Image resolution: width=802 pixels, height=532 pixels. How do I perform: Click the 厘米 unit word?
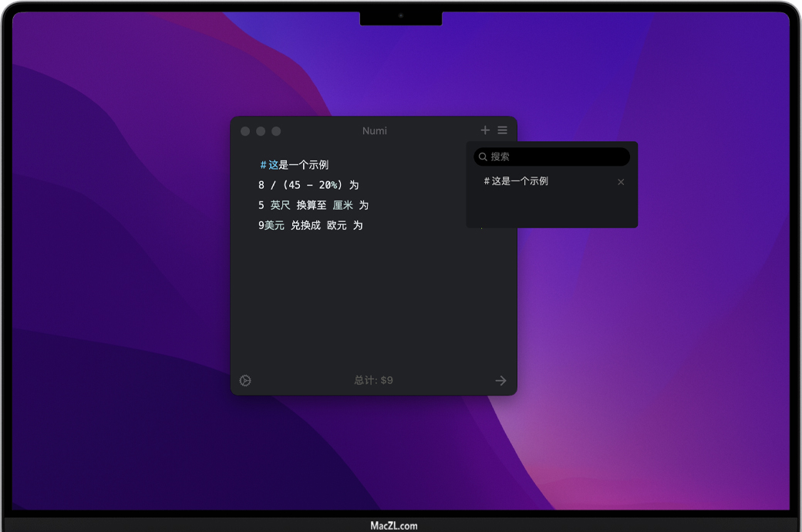[x=342, y=205]
